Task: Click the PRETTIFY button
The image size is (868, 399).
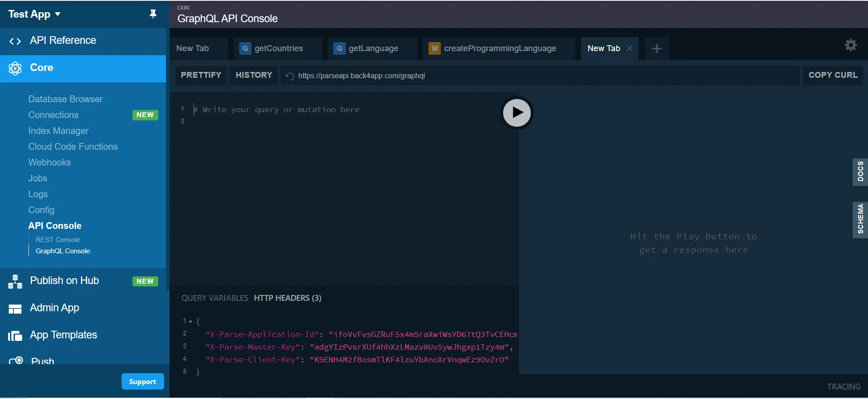Action: (201, 75)
